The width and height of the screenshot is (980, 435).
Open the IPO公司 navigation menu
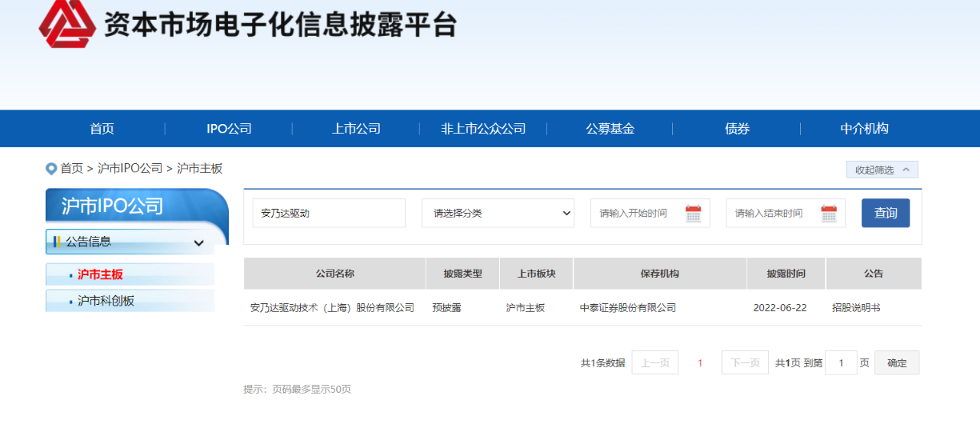click(229, 129)
